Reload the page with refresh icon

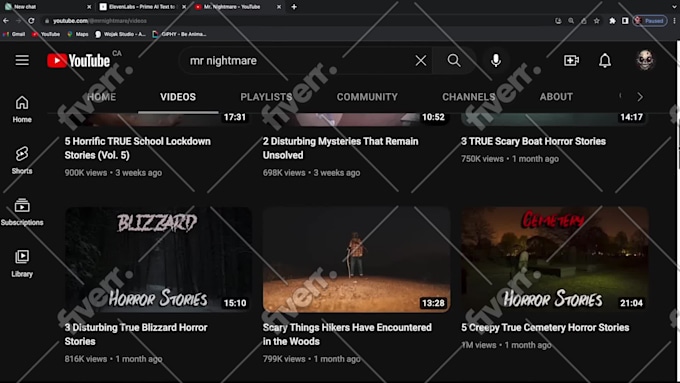coord(31,20)
